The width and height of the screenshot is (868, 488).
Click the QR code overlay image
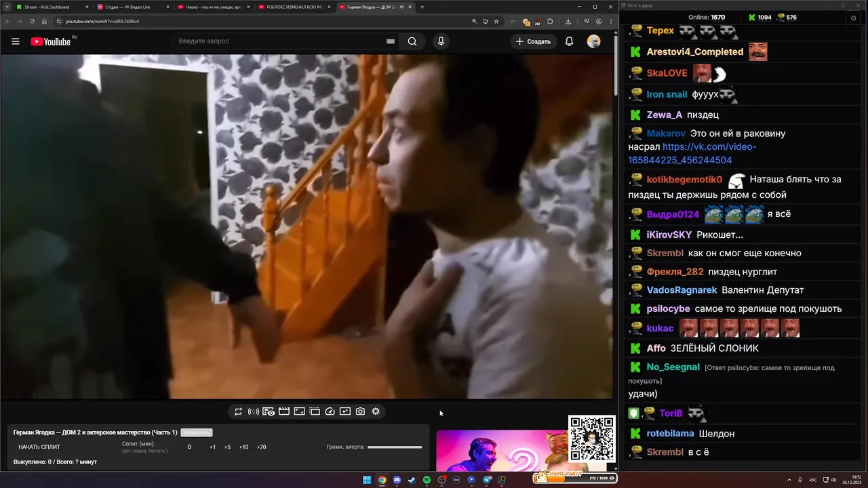pyautogui.click(x=591, y=440)
